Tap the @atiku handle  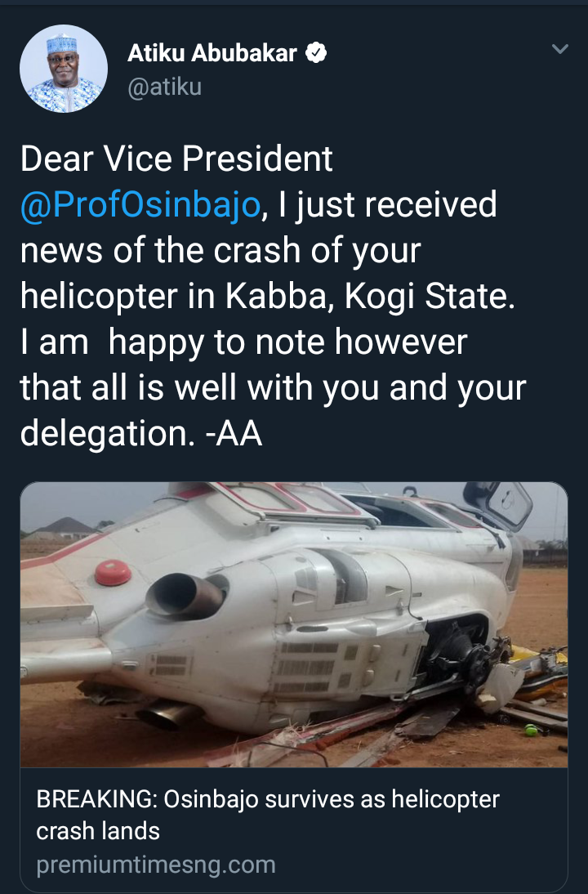point(164,86)
